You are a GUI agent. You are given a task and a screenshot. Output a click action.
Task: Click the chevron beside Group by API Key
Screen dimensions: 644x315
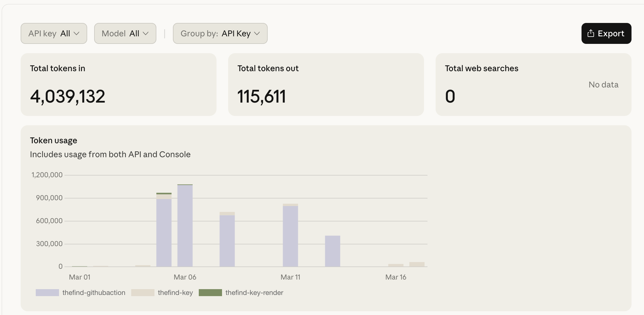[257, 34]
